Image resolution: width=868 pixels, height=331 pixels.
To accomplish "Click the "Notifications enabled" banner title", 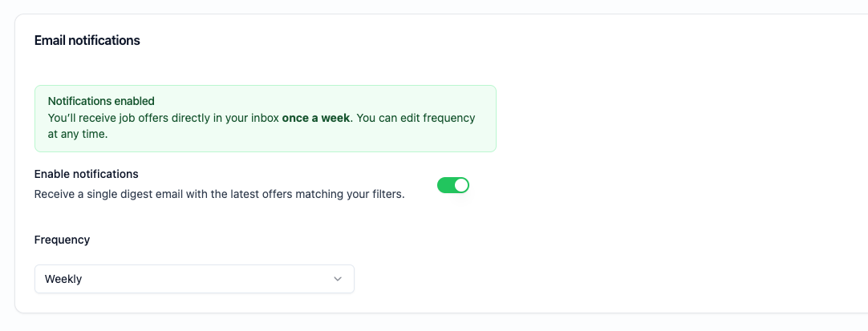I will 101,101.
